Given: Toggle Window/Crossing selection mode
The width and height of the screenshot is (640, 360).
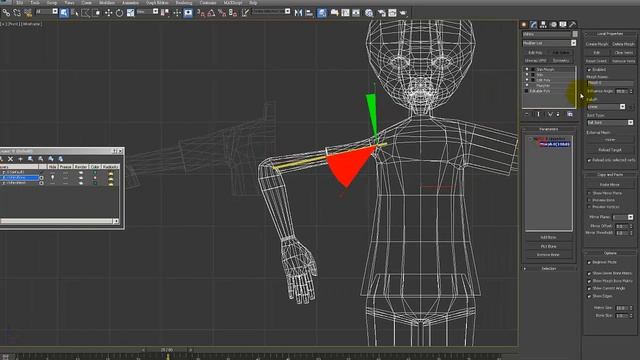Looking at the screenshot, I should [x=96, y=13].
